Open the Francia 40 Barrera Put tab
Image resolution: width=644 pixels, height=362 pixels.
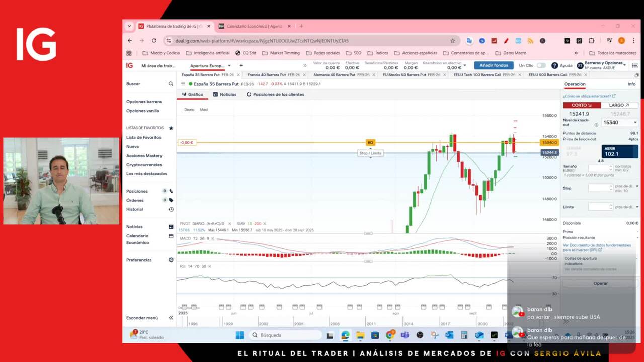tap(266, 75)
